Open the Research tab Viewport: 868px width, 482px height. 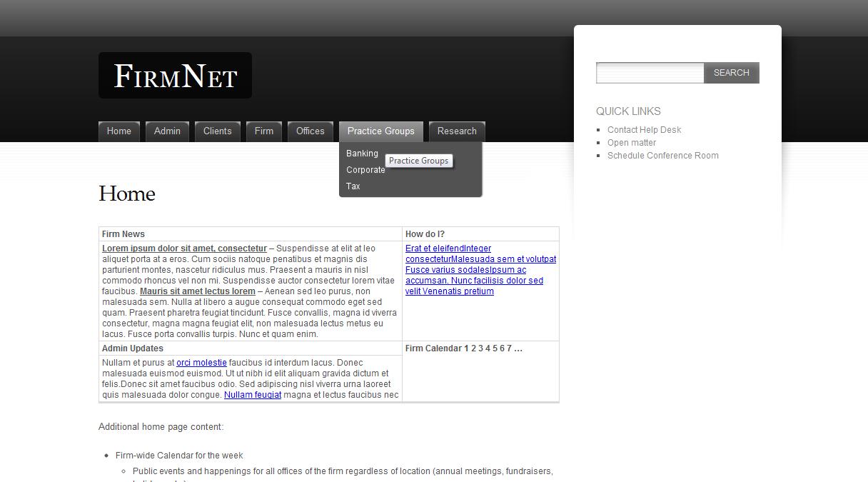[x=457, y=131]
